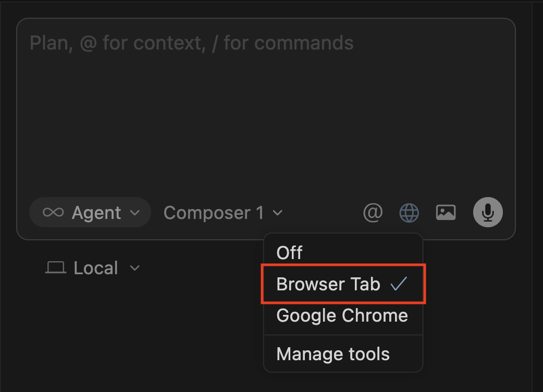Choose Google Chrome as the browser

coord(342,315)
